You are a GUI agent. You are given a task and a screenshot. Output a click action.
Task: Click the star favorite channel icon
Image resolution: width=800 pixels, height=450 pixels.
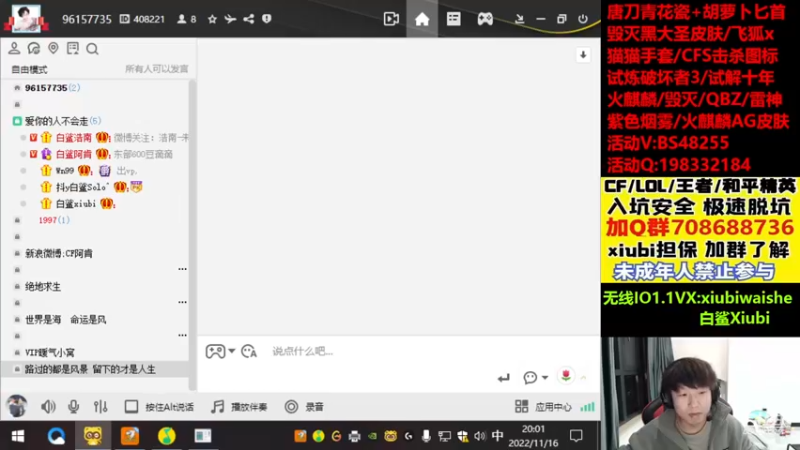click(212, 19)
